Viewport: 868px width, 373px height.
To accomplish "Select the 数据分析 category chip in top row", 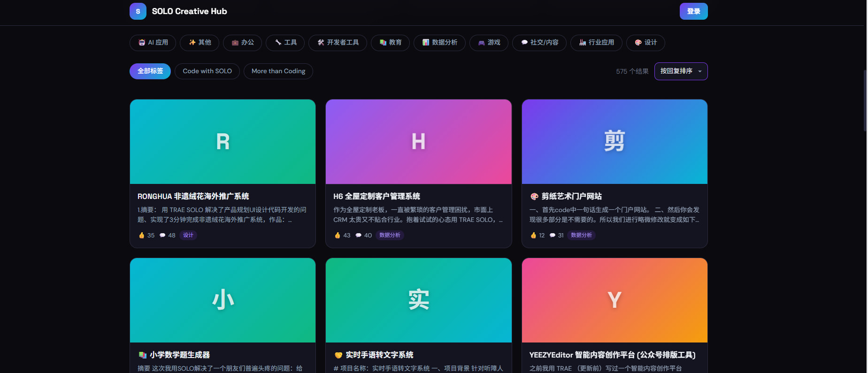I will [x=439, y=43].
